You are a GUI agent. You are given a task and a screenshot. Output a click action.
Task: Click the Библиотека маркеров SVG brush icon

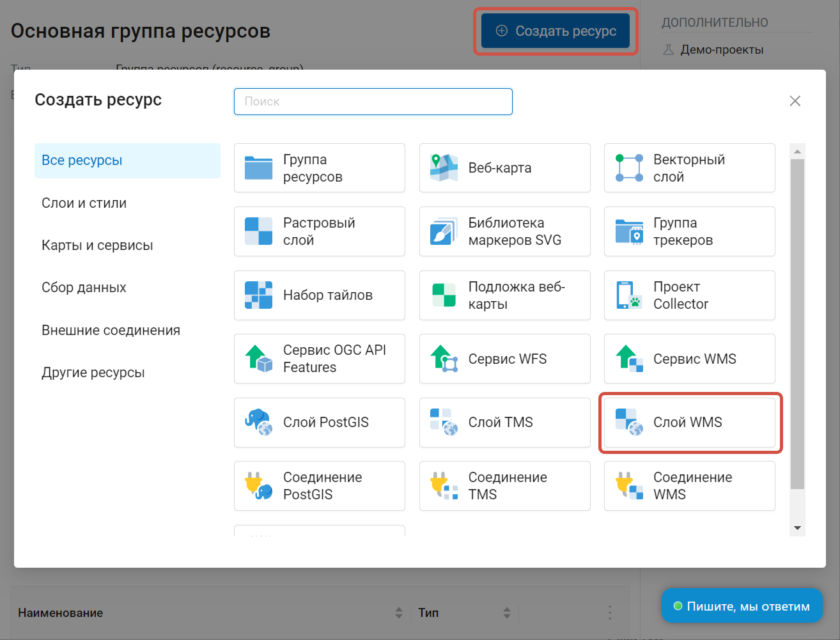click(444, 231)
